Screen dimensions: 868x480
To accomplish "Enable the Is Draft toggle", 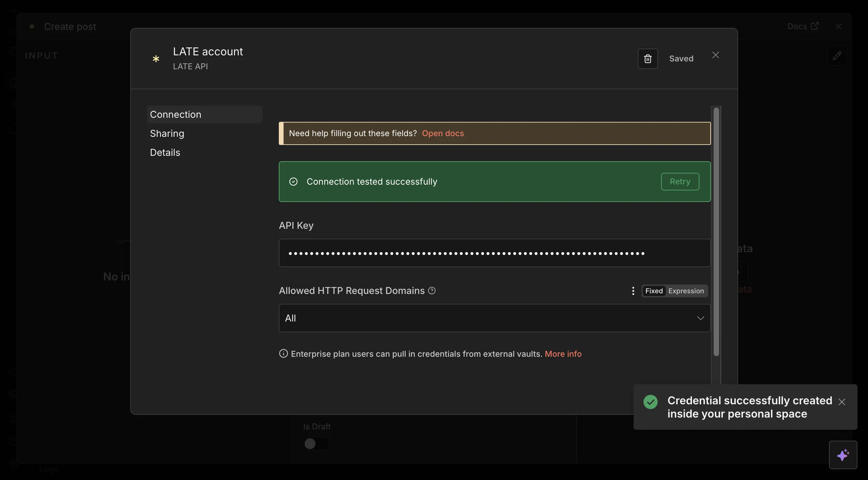I will tap(316, 443).
